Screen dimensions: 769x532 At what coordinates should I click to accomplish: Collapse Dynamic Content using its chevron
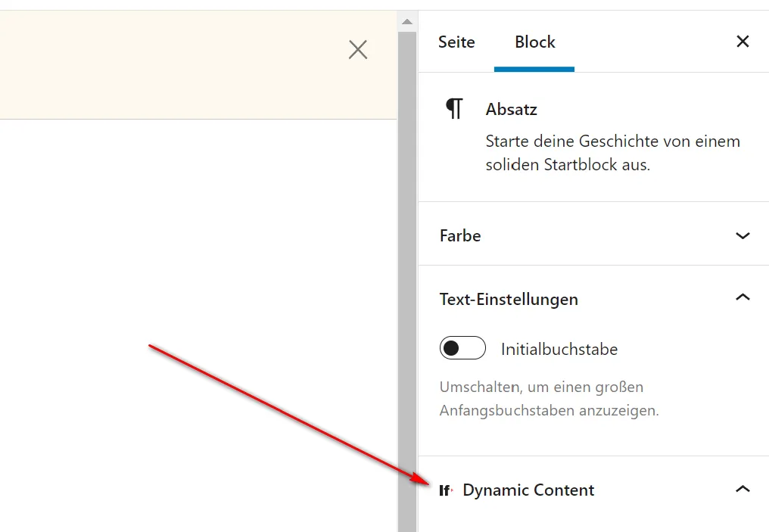tap(743, 489)
